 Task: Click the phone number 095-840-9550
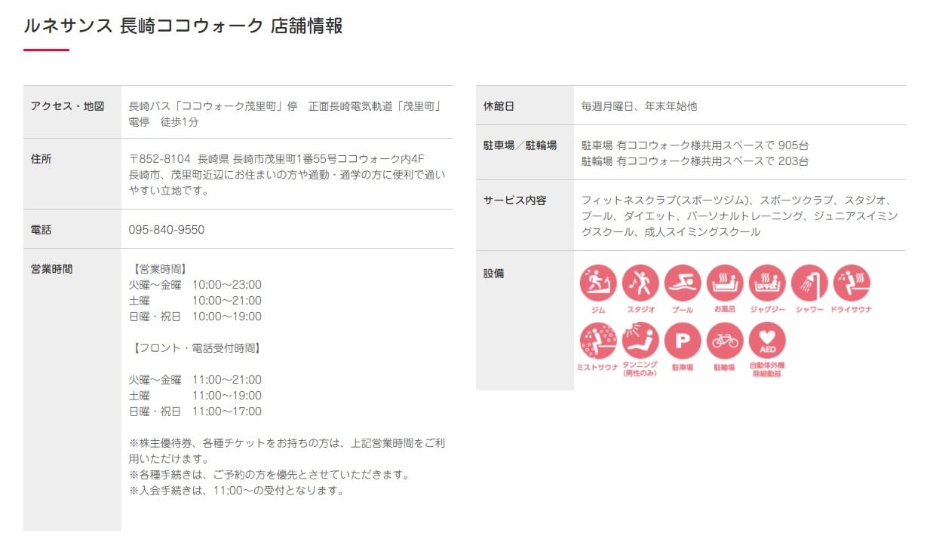[x=167, y=229]
